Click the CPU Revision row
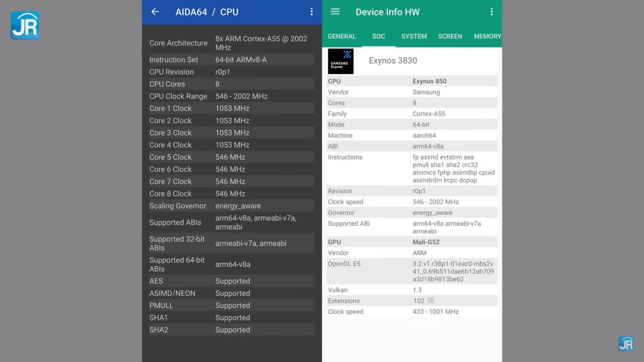Viewport: 644px width, 362px height. tap(231, 72)
